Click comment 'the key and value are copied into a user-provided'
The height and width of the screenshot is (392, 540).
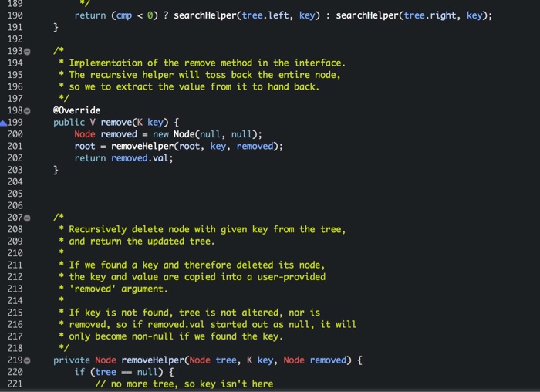[197, 277]
